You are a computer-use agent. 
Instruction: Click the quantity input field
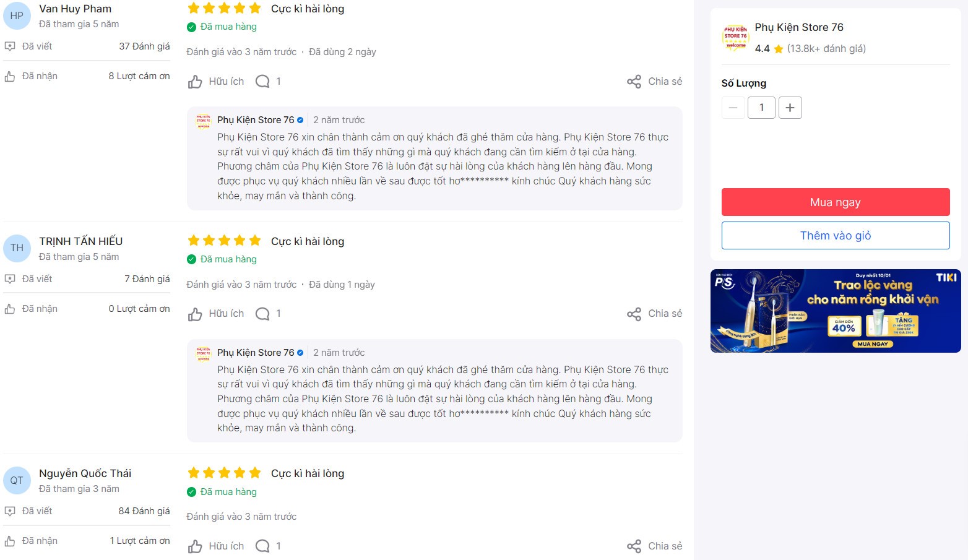tap(761, 108)
